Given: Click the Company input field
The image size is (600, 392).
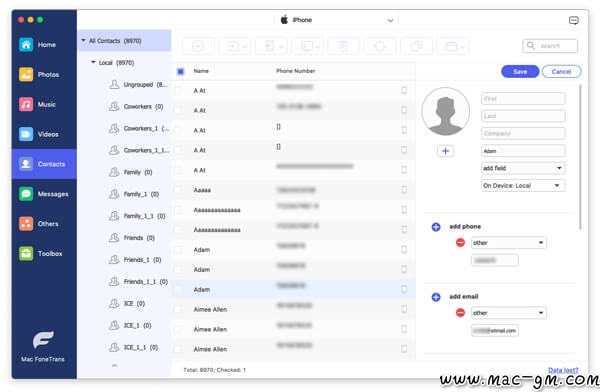Looking at the screenshot, I should (x=523, y=134).
